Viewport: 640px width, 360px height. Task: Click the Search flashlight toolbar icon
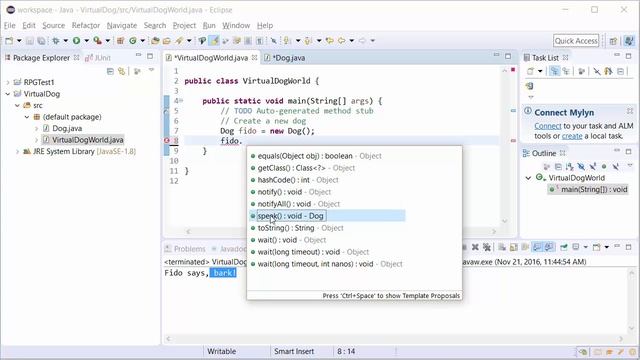pos(179,41)
